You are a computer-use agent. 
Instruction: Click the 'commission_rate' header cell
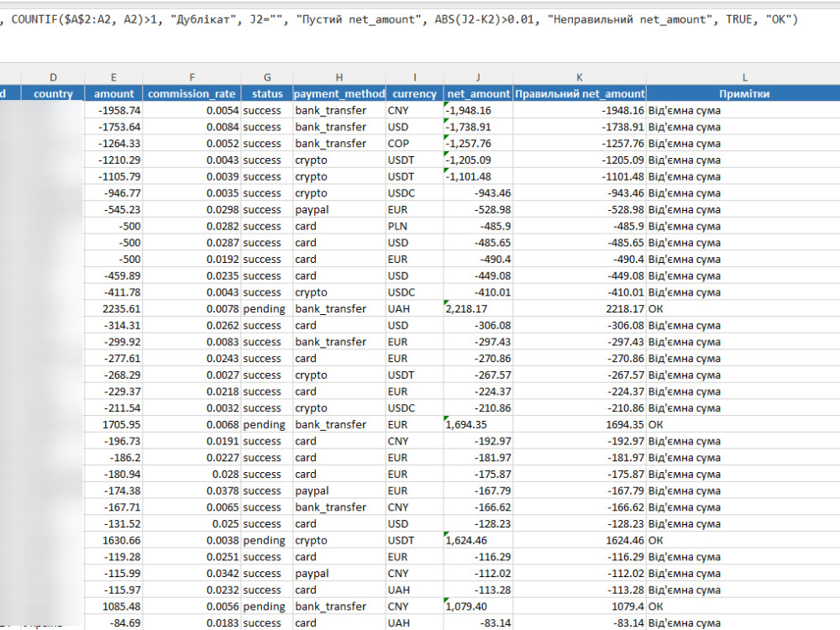pos(192,94)
